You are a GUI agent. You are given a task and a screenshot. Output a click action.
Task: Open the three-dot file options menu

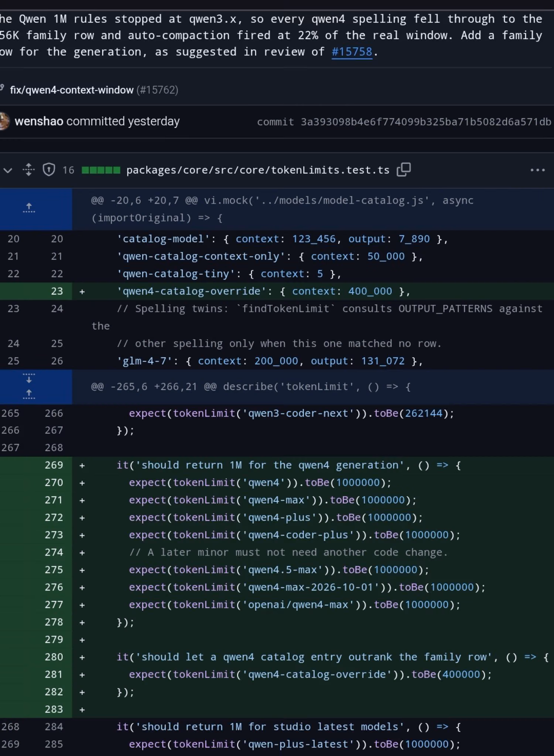point(537,170)
